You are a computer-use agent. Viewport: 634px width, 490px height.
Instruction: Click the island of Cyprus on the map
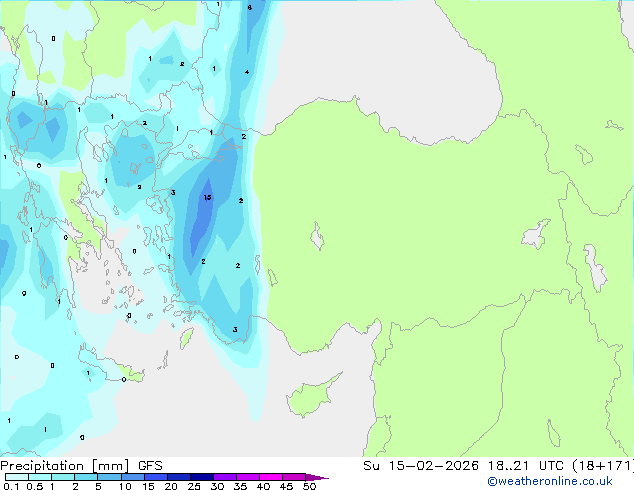309,398
